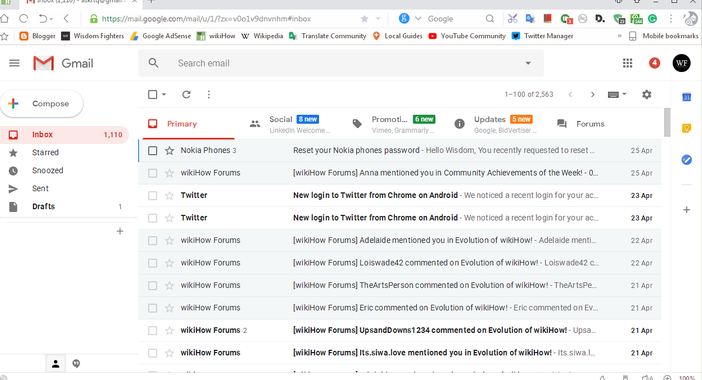
Task: Go to older messages page arrow
Action: click(x=592, y=94)
